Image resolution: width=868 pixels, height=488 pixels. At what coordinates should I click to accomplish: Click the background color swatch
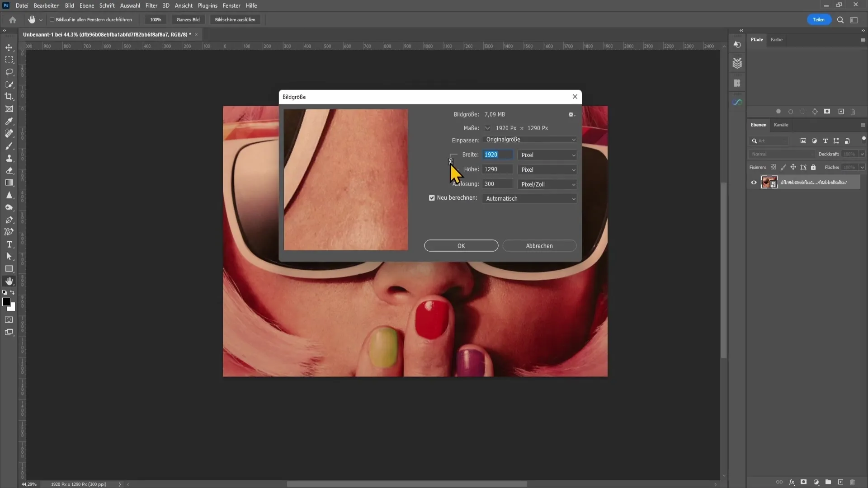(13, 308)
